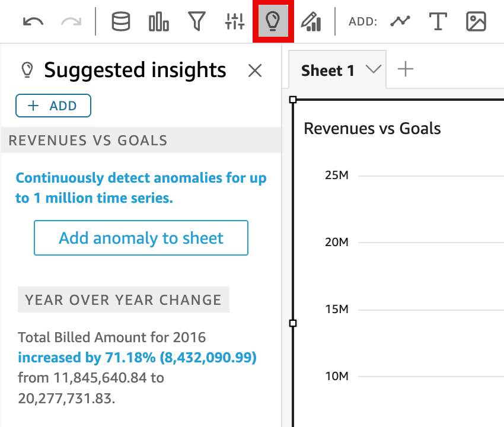Toggle the Insights lightbulb icon
The width and height of the screenshot is (504, 427).
[273, 21]
